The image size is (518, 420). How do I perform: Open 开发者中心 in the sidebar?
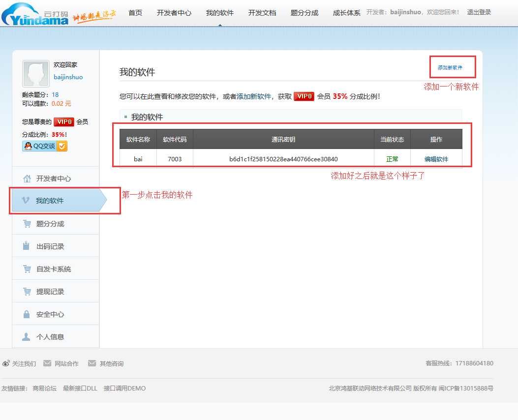[54, 179]
